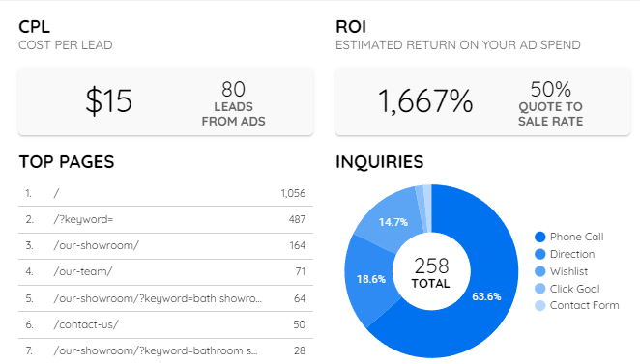Select the 14.7% donut chart segment

click(393, 222)
